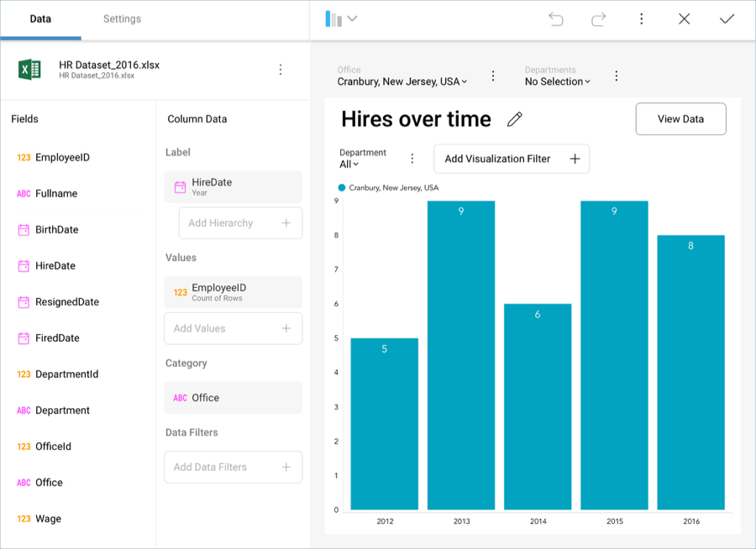Select the Data tab
This screenshot has width=756, height=549.
(40, 19)
